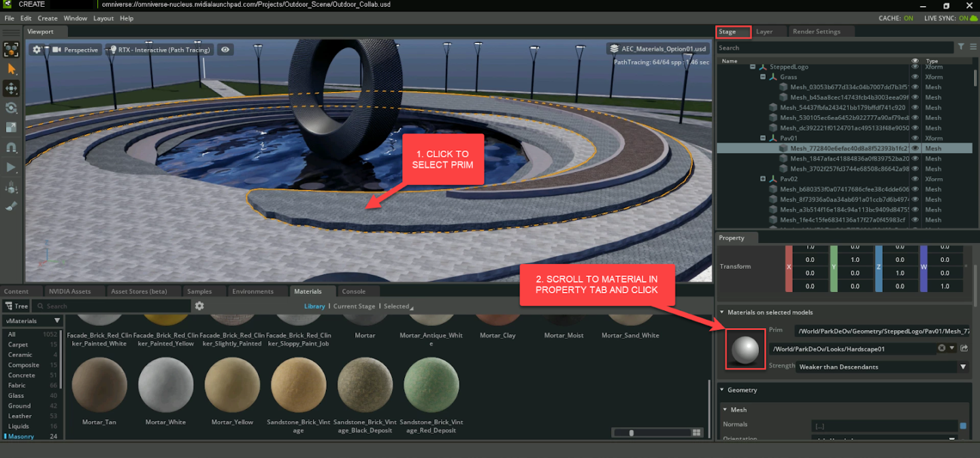Activate the Rotate tool in left toolbar
Image resolution: width=980 pixels, height=458 pixels.
click(12, 108)
